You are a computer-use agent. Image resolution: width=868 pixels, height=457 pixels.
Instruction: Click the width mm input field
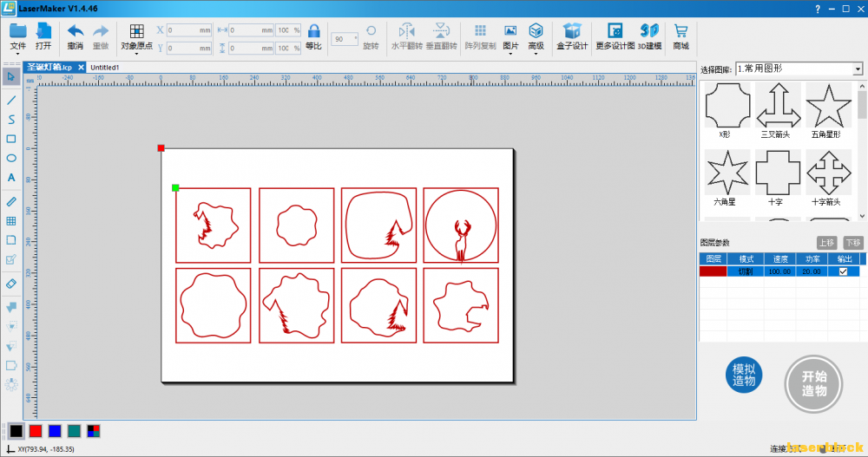click(x=252, y=30)
